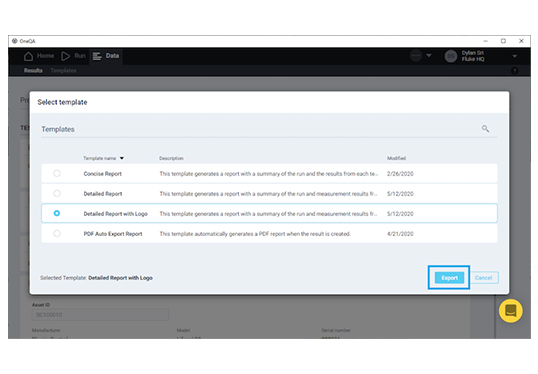
Task: Click the Data bars icon
Action: (97, 56)
